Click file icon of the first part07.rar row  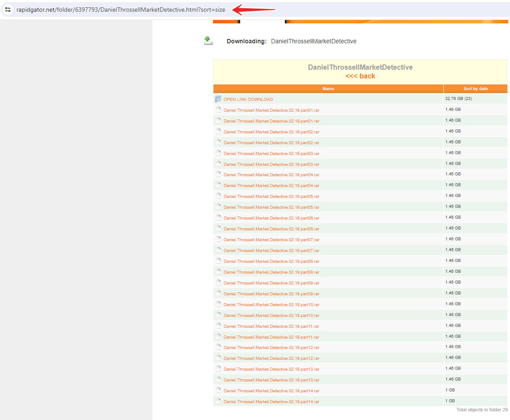[x=219, y=239]
